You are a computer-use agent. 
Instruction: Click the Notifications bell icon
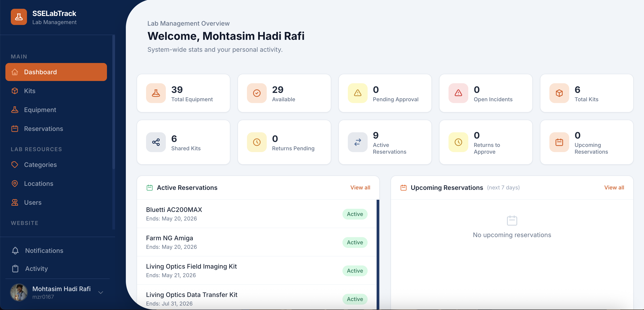[15, 250]
